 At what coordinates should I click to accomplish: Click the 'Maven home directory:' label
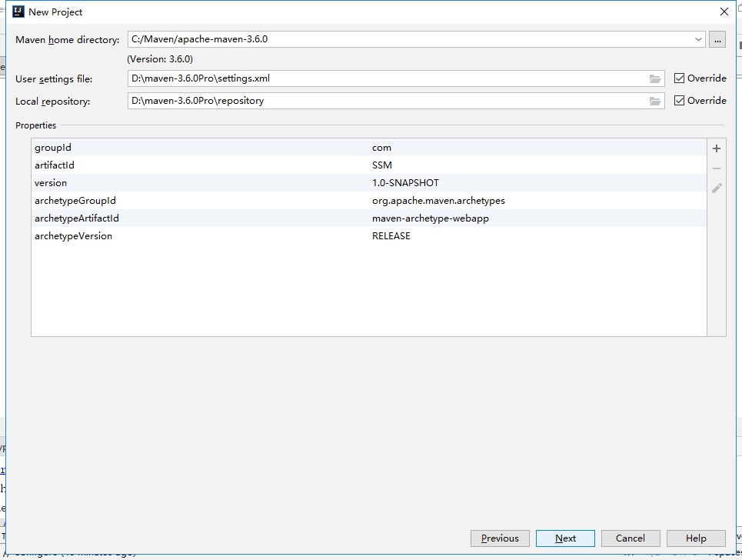click(x=67, y=40)
